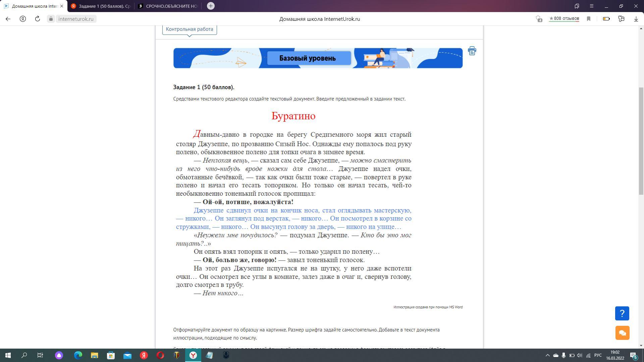Open Yandex home via the Я button

pyautogui.click(x=23, y=19)
